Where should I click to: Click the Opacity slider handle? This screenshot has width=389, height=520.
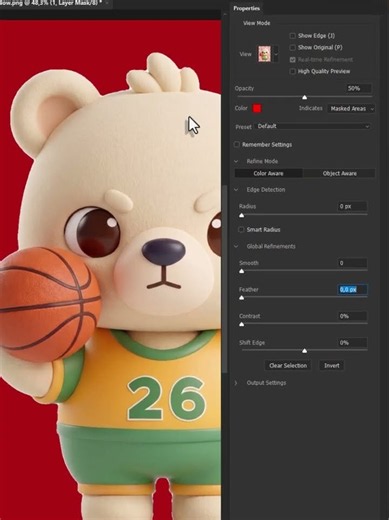pos(304,97)
